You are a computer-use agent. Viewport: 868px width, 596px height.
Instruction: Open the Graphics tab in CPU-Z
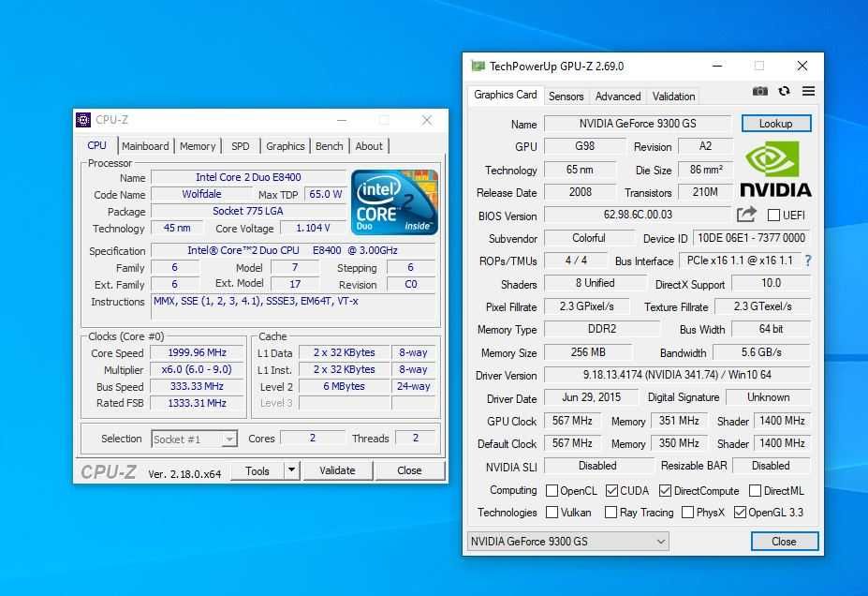(x=285, y=146)
